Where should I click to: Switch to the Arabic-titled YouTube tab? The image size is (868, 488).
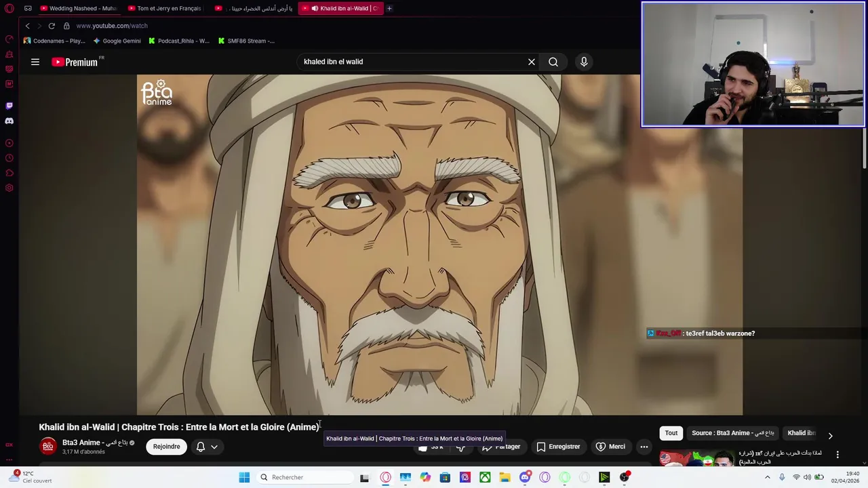tap(254, 8)
